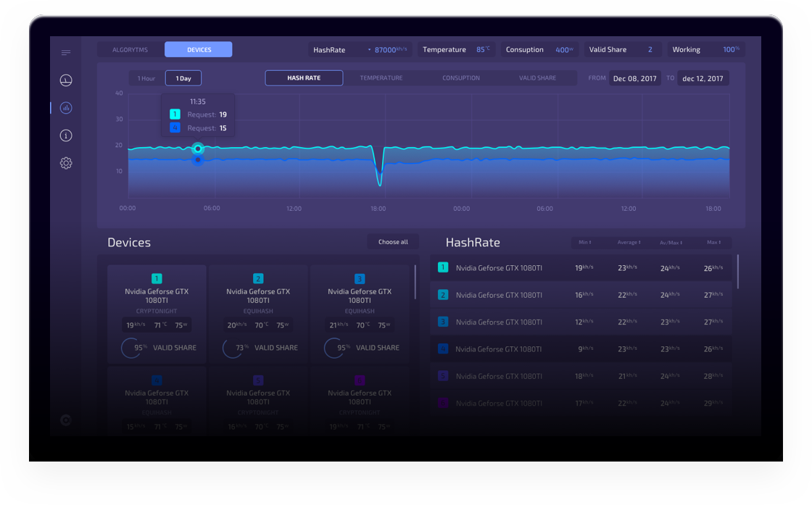Click the Working 100% stat box
The height and width of the screenshot is (505, 812).
[x=706, y=50]
